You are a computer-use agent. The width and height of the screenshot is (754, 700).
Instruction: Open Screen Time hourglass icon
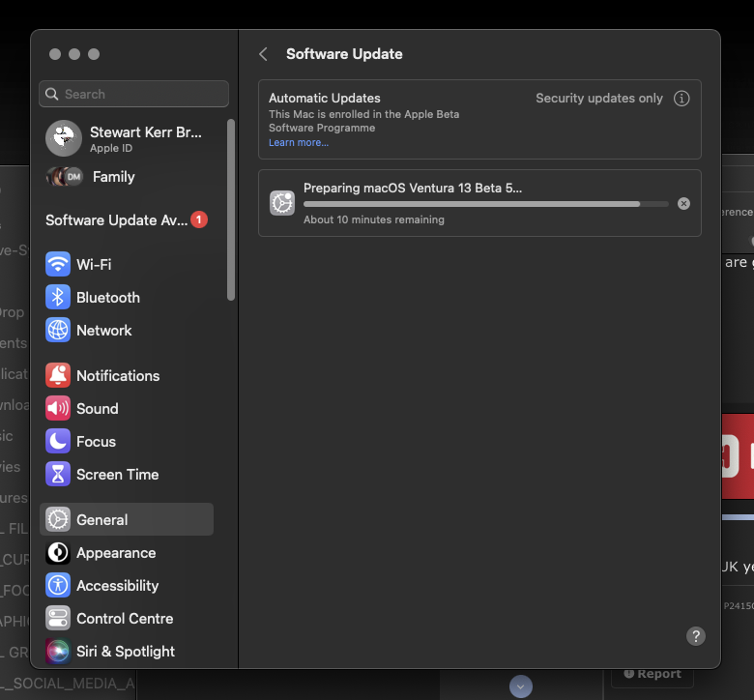58,474
